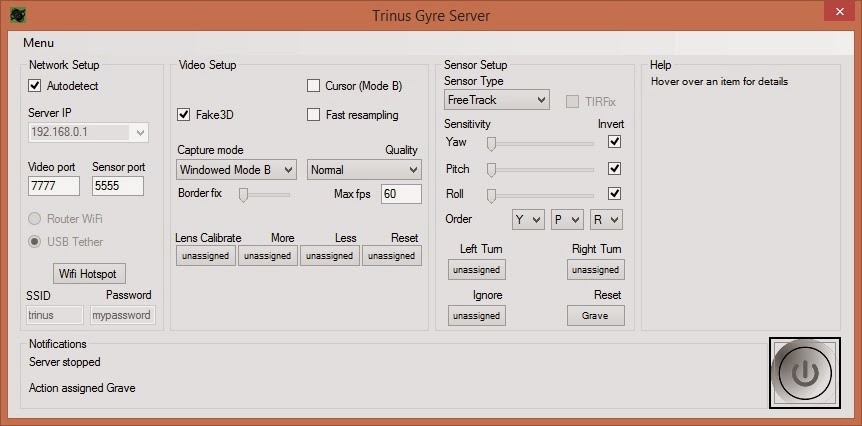The width and height of the screenshot is (862, 426).
Task: Click the Video Setup Reset unassigned button
Action: [392, 256]
